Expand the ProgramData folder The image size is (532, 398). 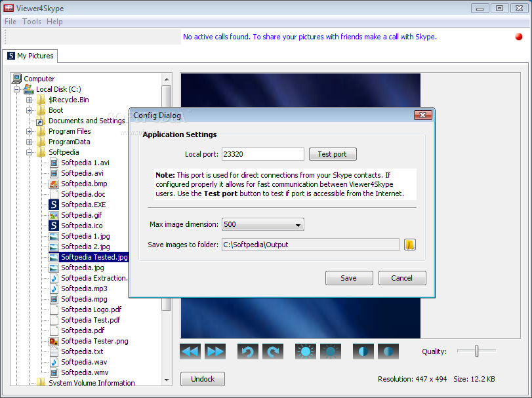(x=29, y=142)
